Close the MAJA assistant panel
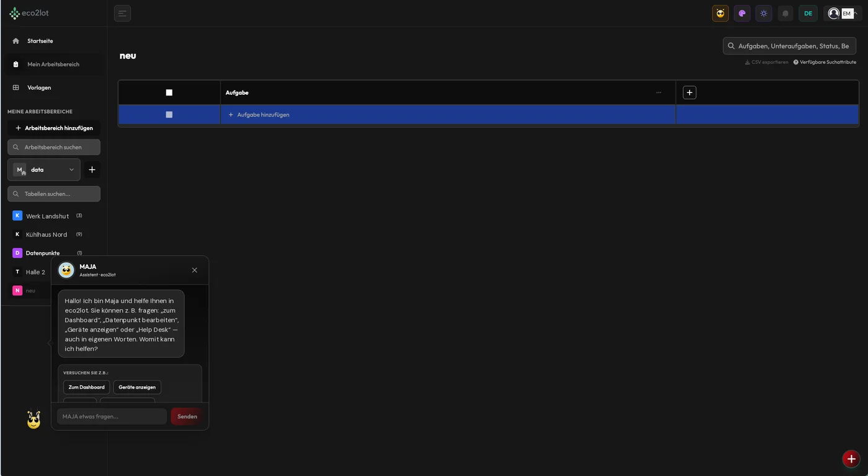 tap(195, 270)
